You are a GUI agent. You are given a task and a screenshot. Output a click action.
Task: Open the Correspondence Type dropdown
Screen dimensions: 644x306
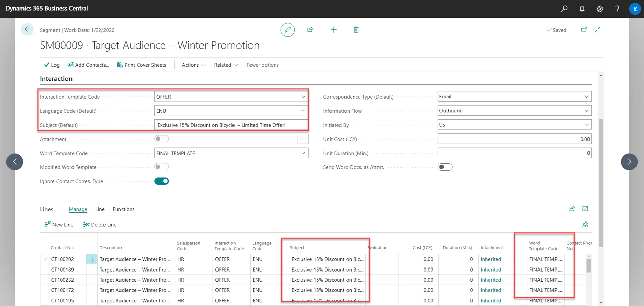click(586, 97)
